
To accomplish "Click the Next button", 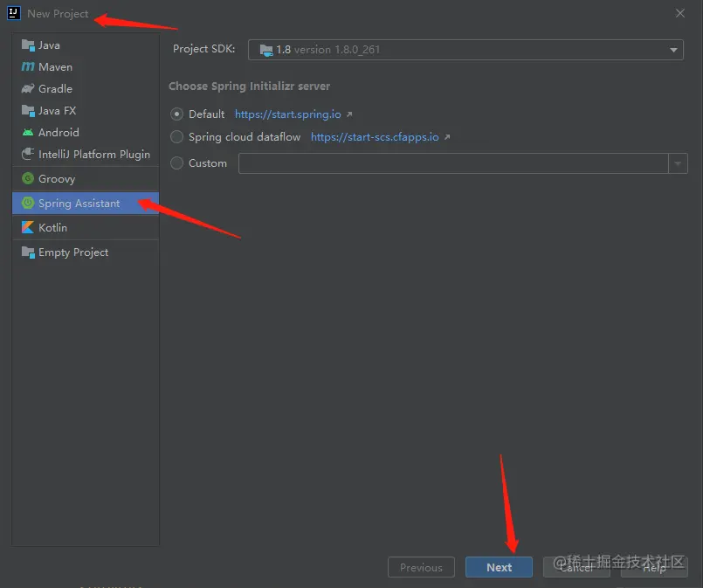I will pyautogui.click(x=499, y=567).
